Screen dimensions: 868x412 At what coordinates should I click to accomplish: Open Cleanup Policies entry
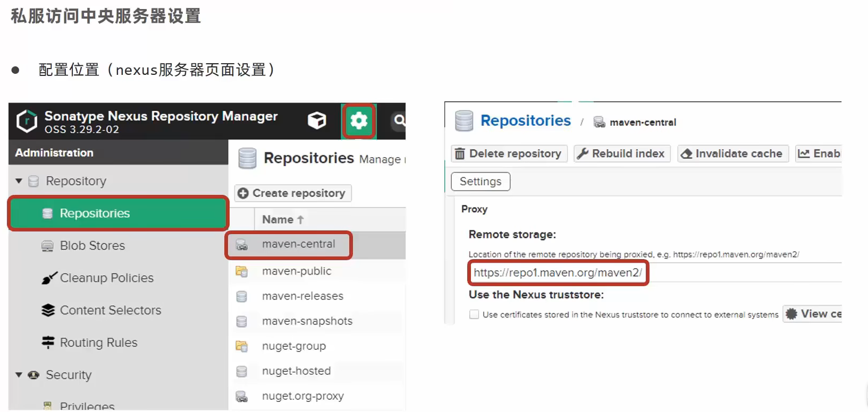pyautogui.click(x=106, y=278)
